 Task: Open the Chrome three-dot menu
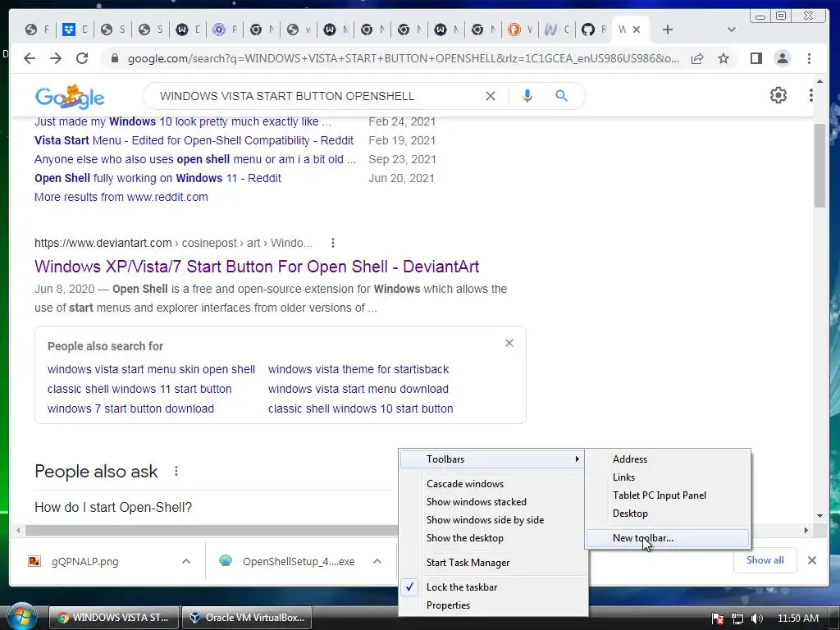click(809, 58)
